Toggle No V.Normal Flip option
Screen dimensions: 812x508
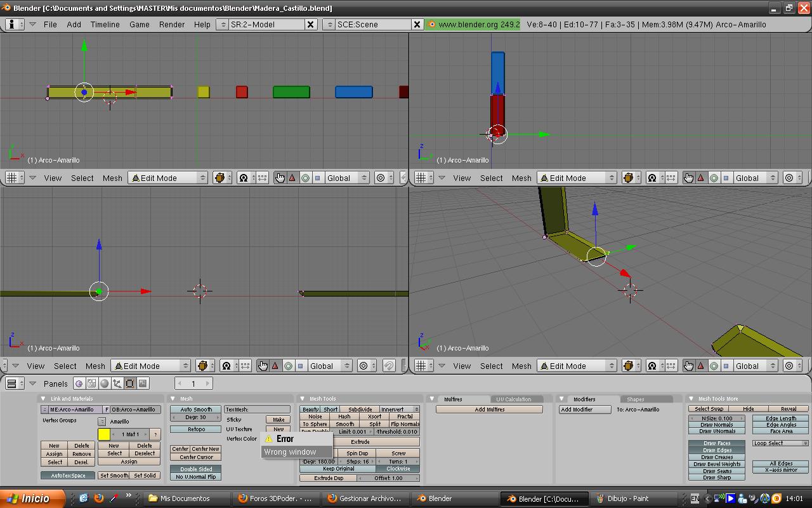coord(196,477)
